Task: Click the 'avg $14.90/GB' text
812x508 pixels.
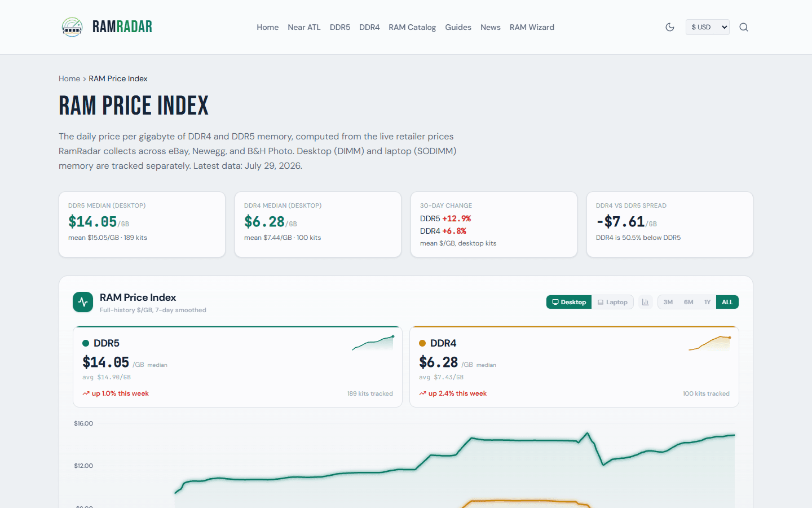Action: point(107,377)
